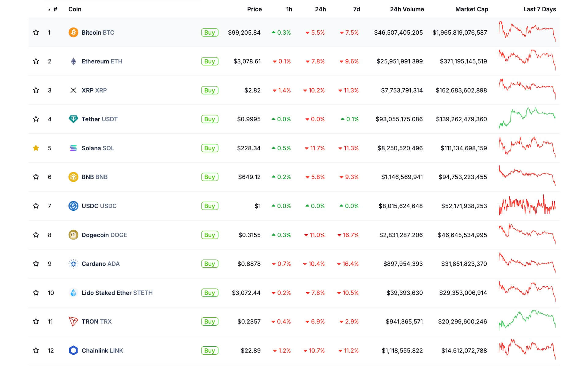The width and height of the screenshot is (588, 366).
Task: Click Buy for Lido Staked Ether
Action: tap(210, 293)
